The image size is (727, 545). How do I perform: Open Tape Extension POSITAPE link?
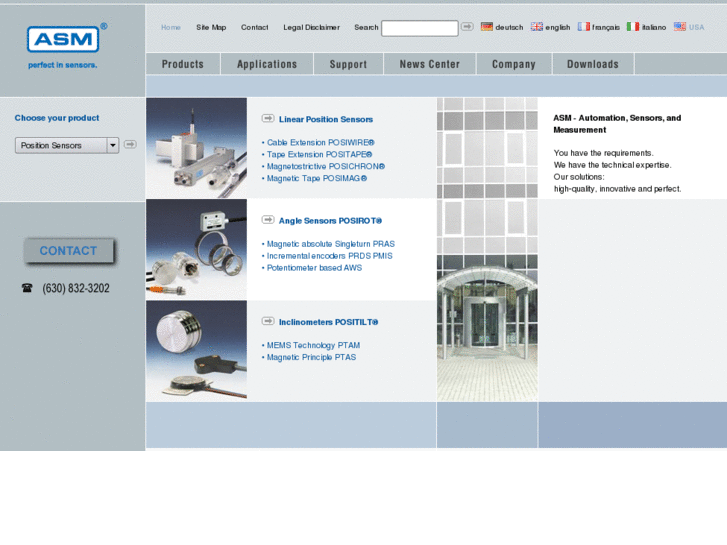[x=317, y=154]
